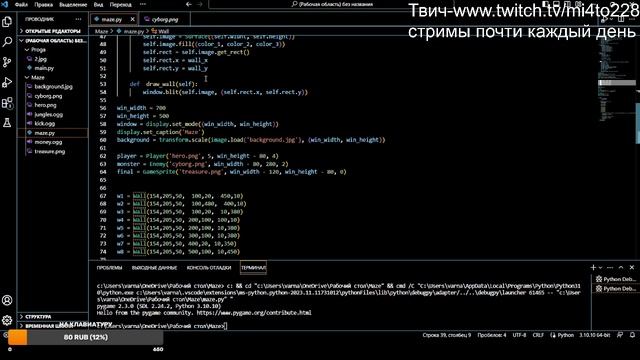Open the Переход menu
The height and width of the screenshot is (360, 640).
(121, 5)
